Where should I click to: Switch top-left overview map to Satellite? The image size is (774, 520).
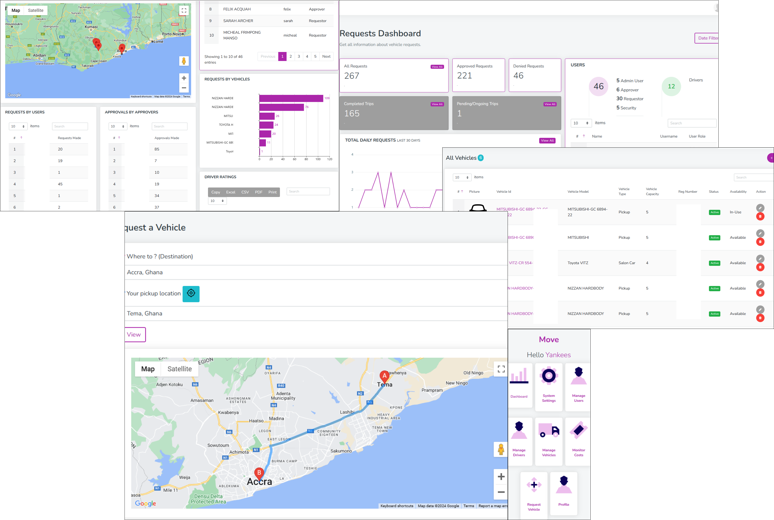click(x=36, y=10)
